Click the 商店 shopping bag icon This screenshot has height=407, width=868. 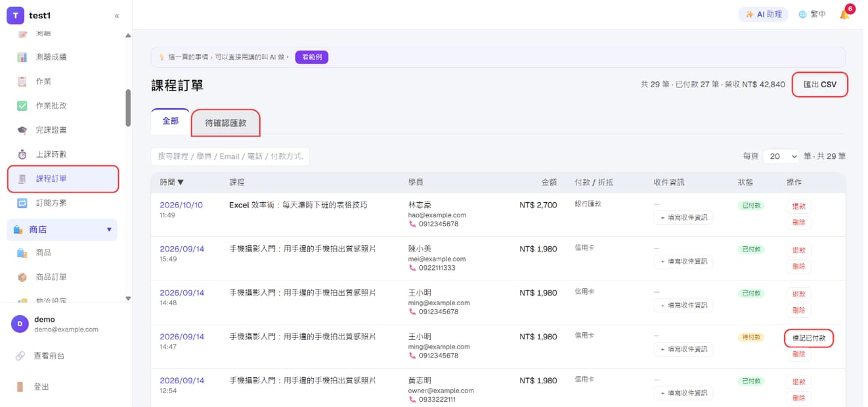coord(18,230)
